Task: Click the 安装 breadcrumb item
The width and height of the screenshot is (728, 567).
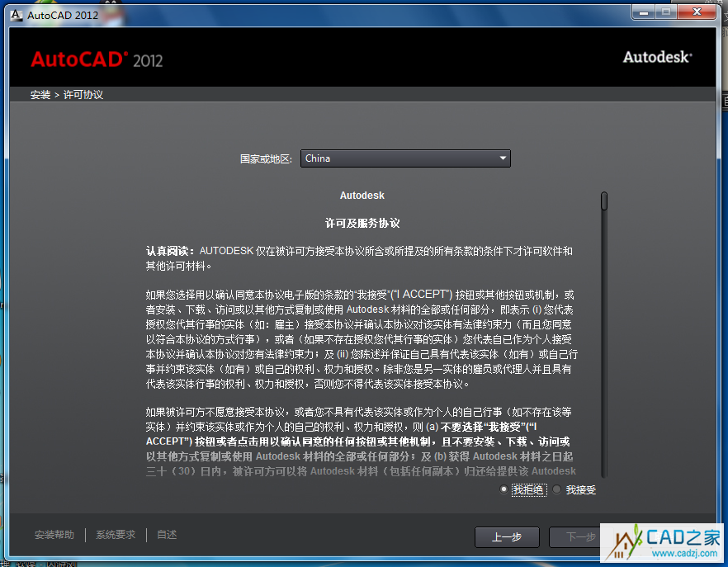Action: coord(40,95)
